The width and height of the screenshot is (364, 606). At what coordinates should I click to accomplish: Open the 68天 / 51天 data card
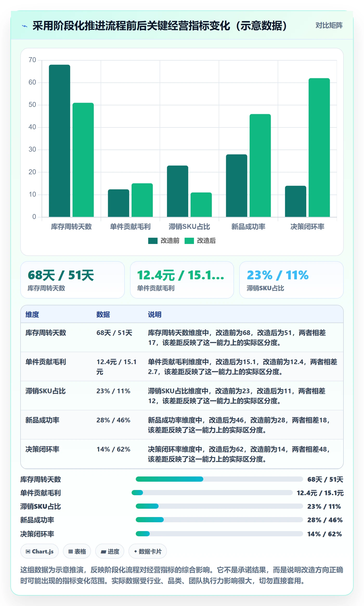[73, 280]
